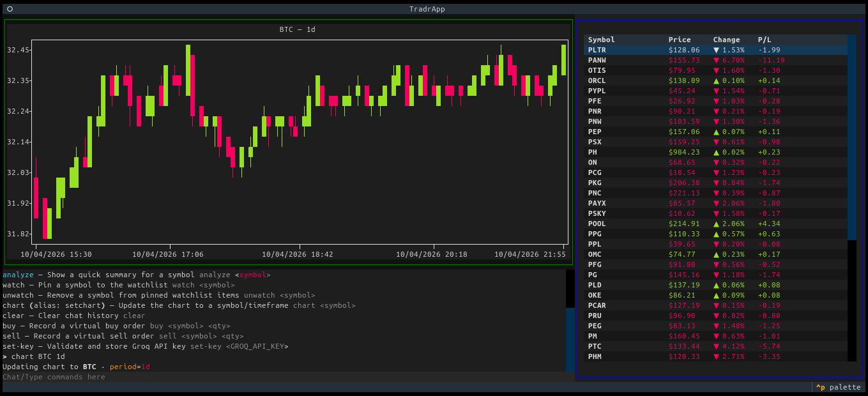Select the PYPL symbol row

[715, 91]
